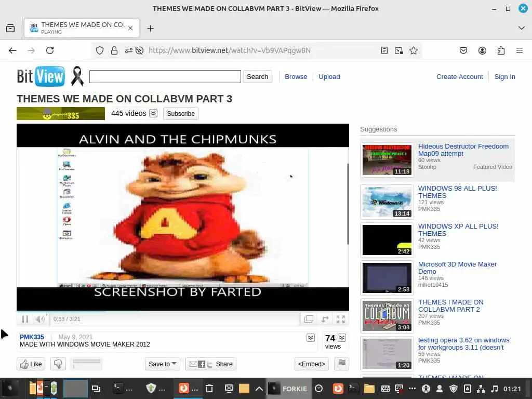Bookmark this page with star icon
Viewport: 532px width, 399px height.
click(413, 50)
